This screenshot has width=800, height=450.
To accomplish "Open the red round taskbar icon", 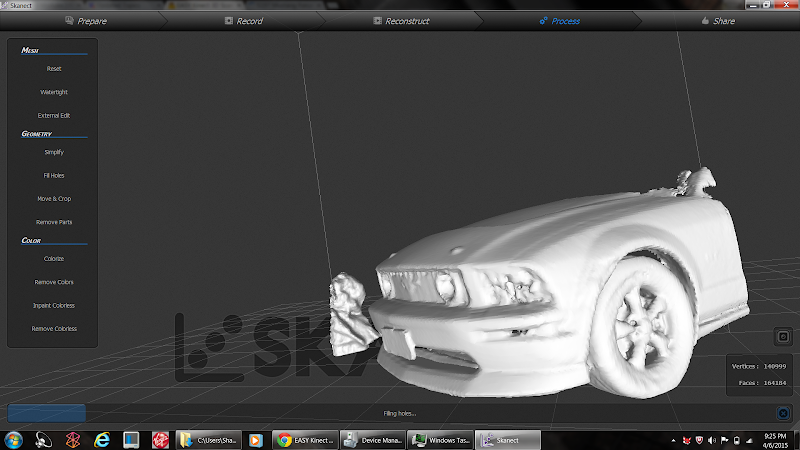I will [160, 440].
